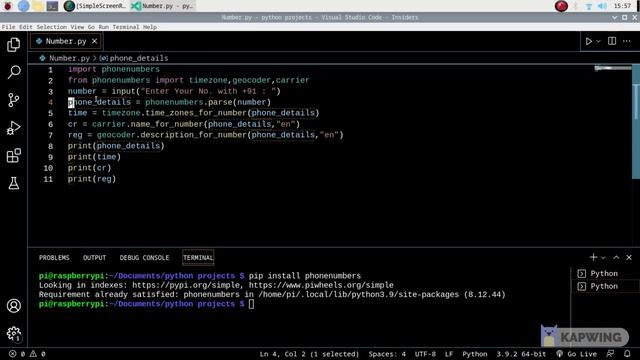Expand the new terminal launch profile dropdown
Screen dimensions: 640x360
(x=603, y=258)
